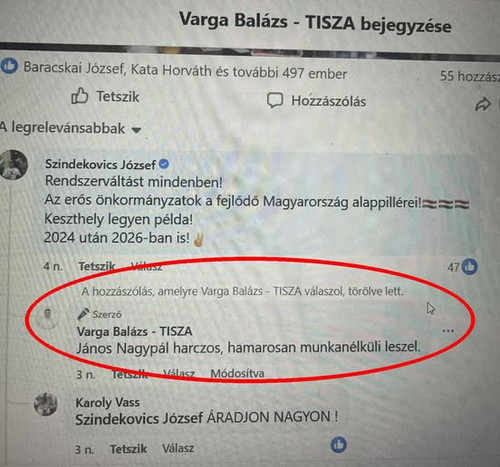Open three-dot options on Varga Balázs comment
500x467 pixels.
pyautogui.click(x=448, y=331)
